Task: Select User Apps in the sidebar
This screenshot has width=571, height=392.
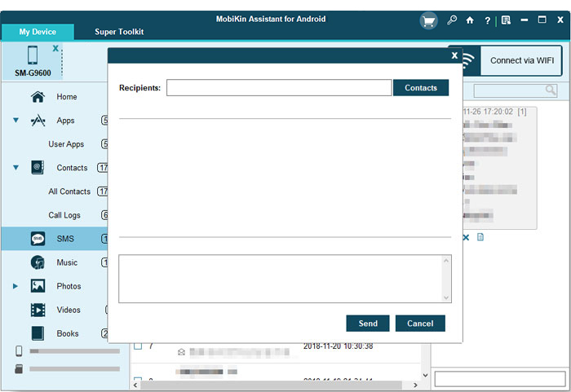Action: pyautogui.click(x=66, y=144)
